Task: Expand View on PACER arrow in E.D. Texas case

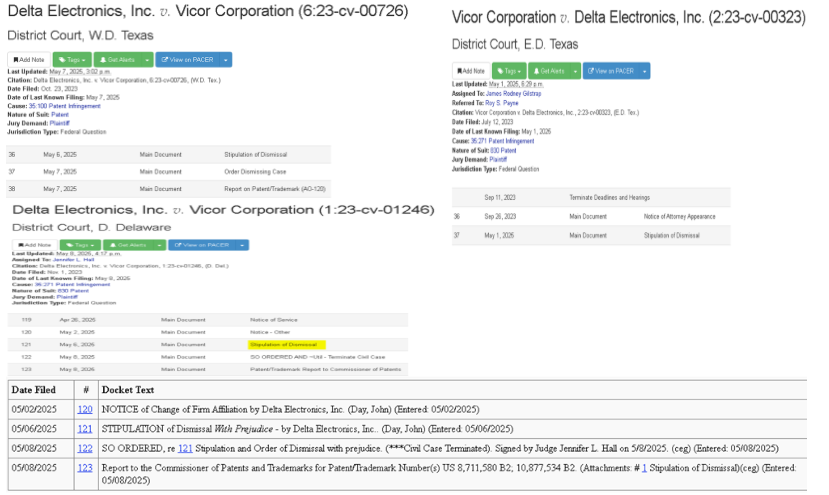Action: tap(644, 71)
